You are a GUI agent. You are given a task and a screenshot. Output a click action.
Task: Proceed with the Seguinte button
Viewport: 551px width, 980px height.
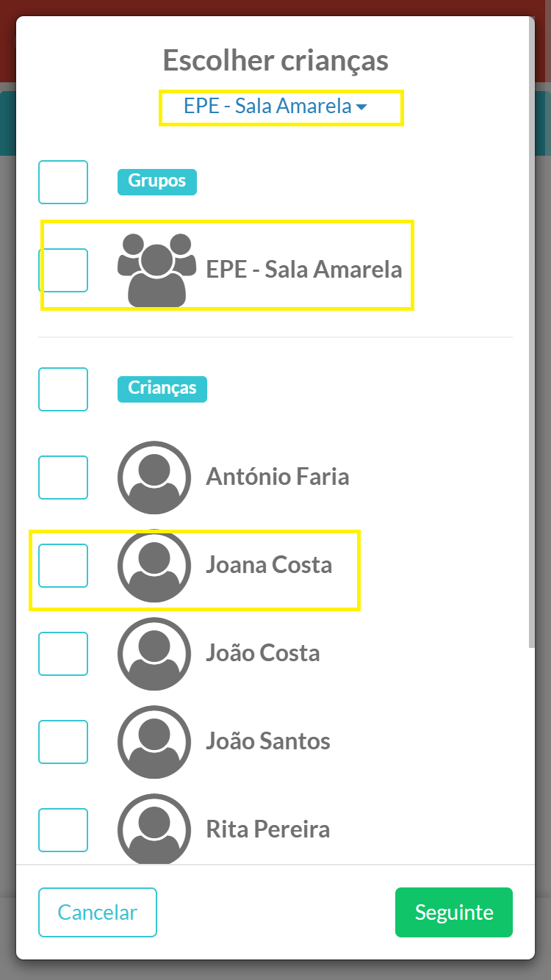pos(454,912)
